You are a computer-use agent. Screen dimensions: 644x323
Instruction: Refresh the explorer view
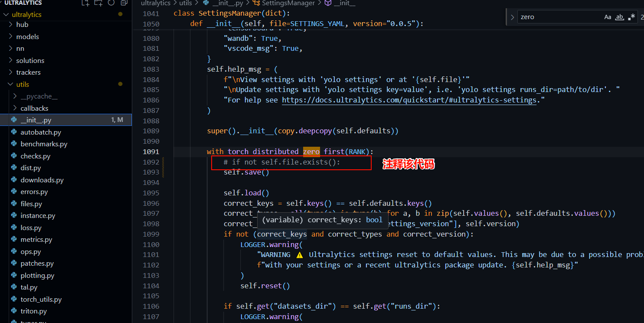(x=111, y=3)
